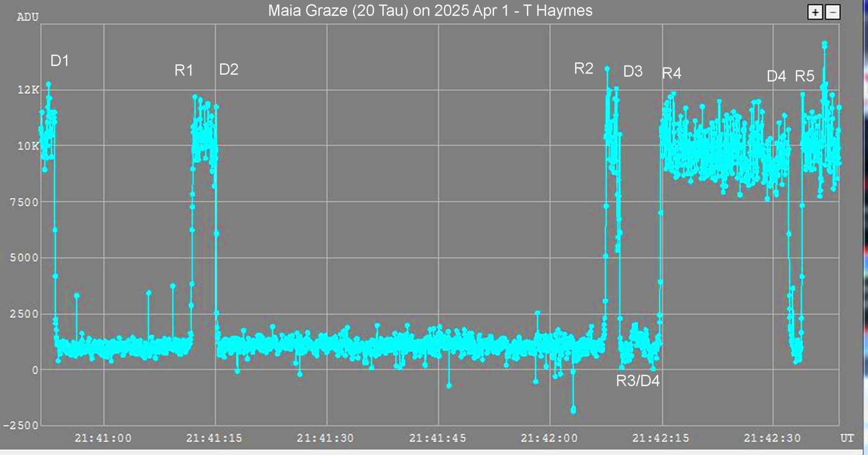Select the R5 event label
Screen dimensions: 868x455
click(x=804, y=76)
